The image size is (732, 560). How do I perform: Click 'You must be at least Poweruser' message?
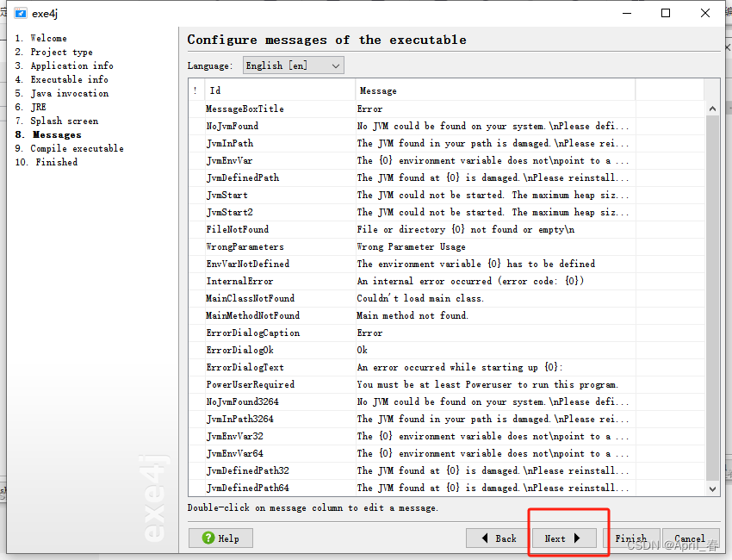click(487, 385)
